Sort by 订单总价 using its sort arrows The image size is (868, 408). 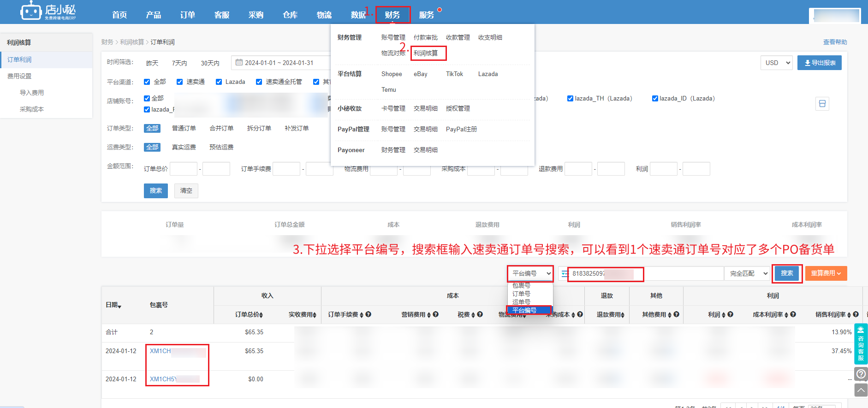point(261,315)
